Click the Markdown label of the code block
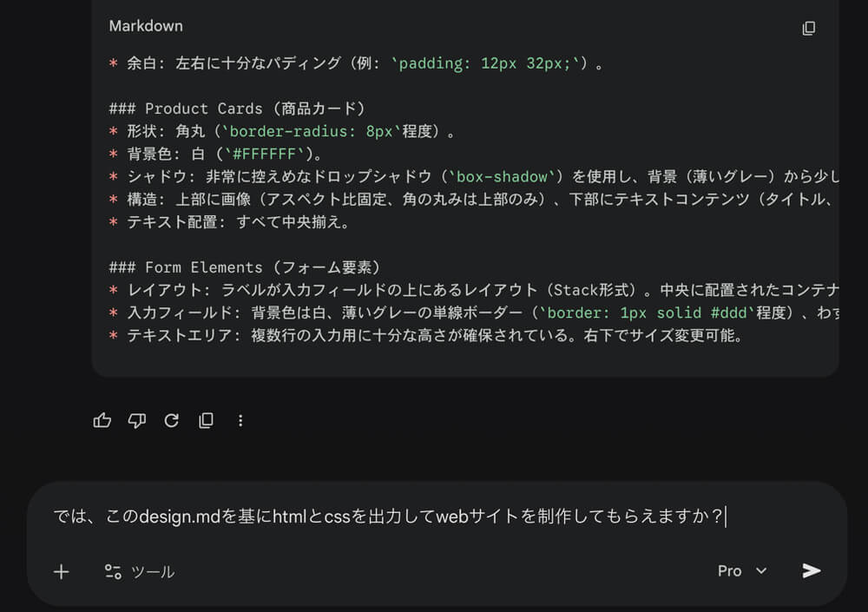 click(146, 26)
